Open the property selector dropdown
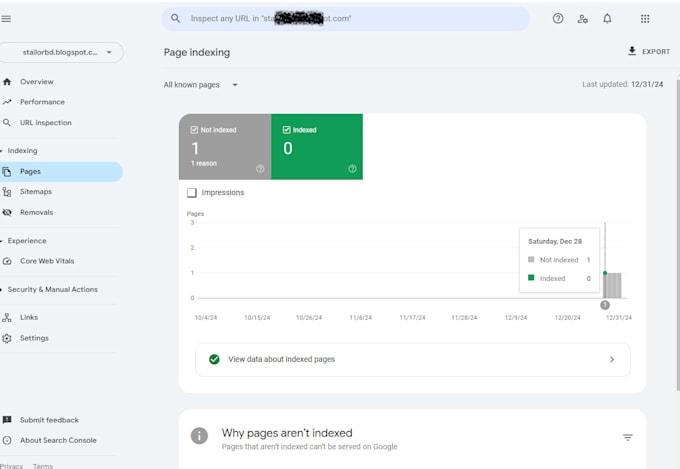This screenshot has height=469, width=680. 62,52
